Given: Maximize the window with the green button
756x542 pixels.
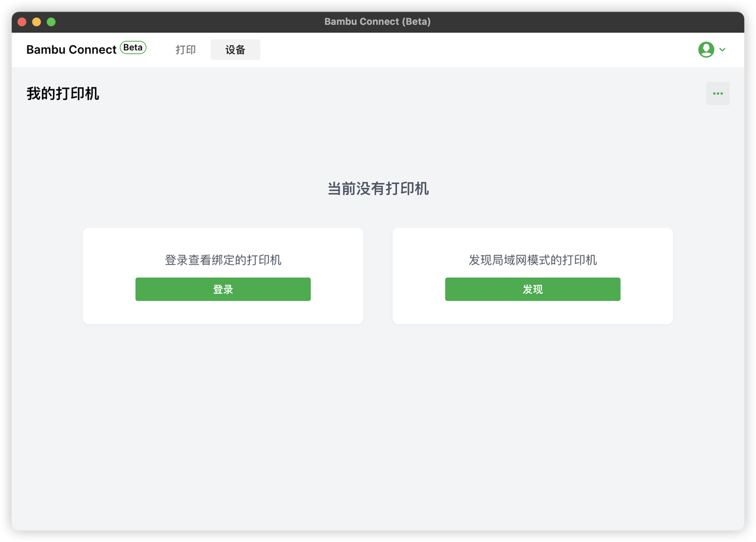Looking at the screenshot, I should point(51,22).
